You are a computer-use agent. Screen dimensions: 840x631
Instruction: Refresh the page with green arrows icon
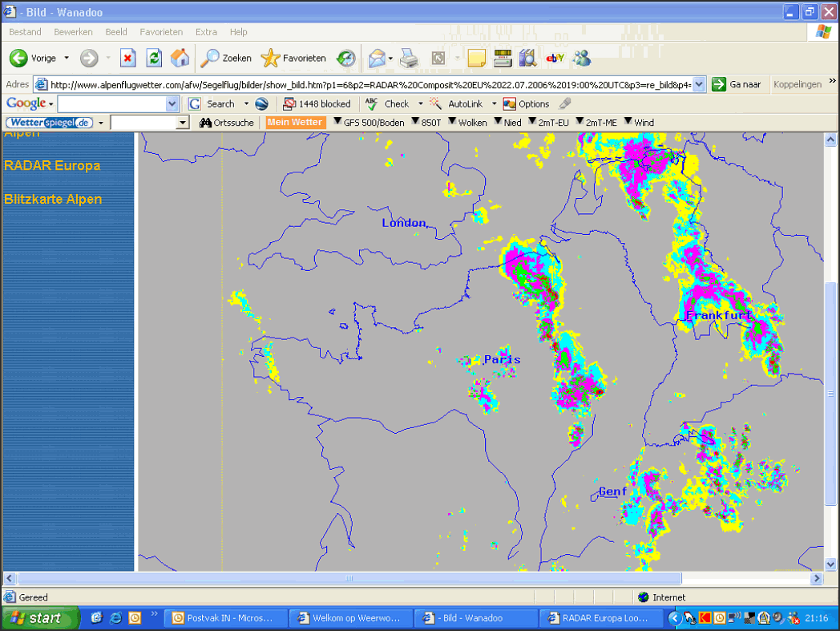(154, 58)
